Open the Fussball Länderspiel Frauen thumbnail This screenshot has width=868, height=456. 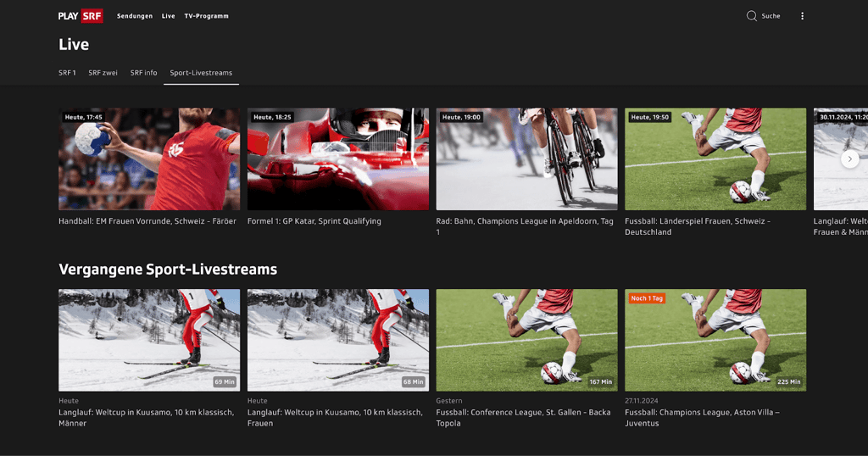tap(715, 158)
